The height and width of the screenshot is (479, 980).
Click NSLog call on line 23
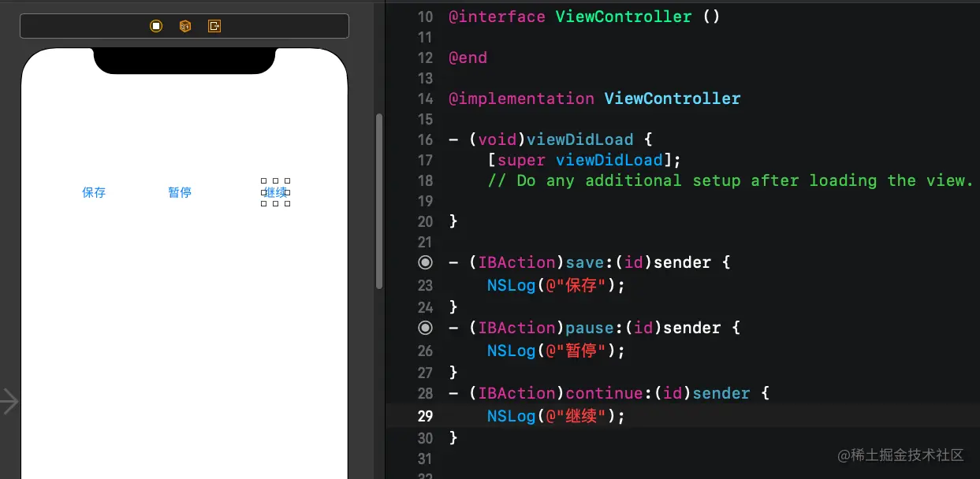click(x=511, y=285)
